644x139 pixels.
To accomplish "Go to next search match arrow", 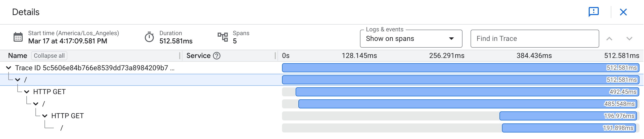I will (x=629, y=39).
